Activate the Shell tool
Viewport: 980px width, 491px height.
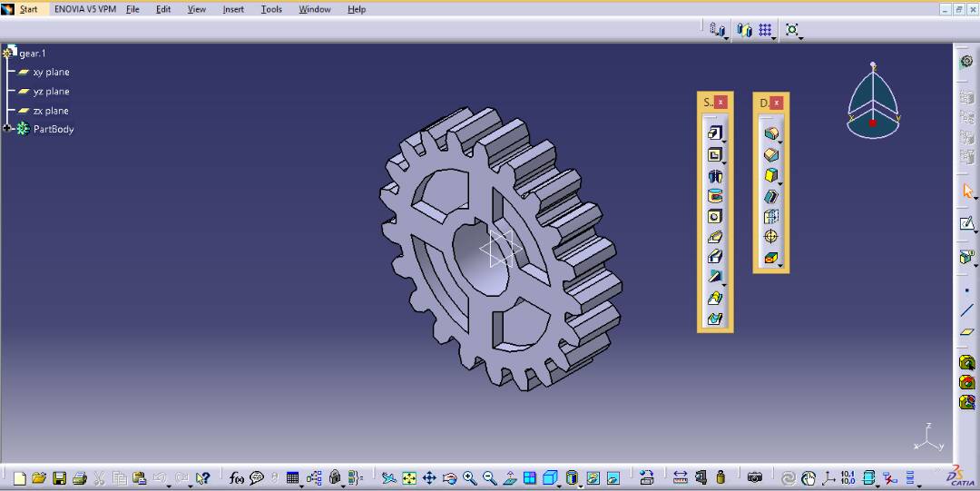tap(770, 196)
